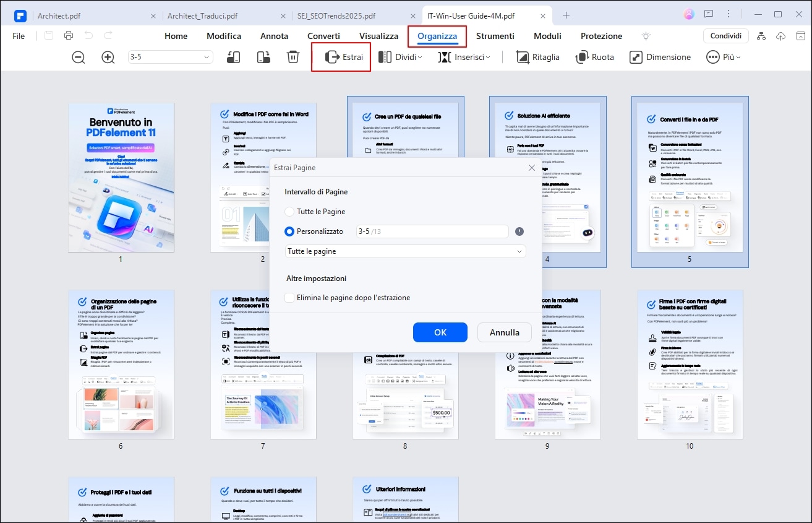Image resolution: width=812 pixels, height=523 pixels.
Task: Select the Personalizzato radio button
Action: click(289, 231)
